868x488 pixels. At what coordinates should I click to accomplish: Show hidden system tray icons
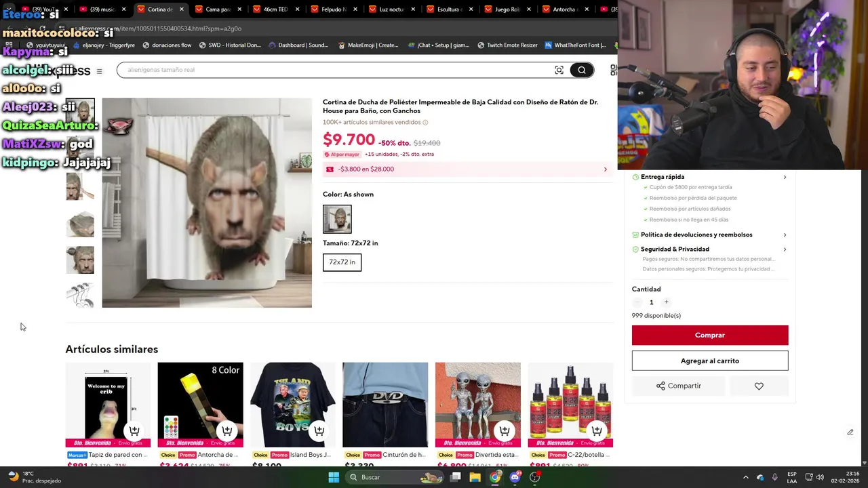pyautogui.click(x=745, y=477)
